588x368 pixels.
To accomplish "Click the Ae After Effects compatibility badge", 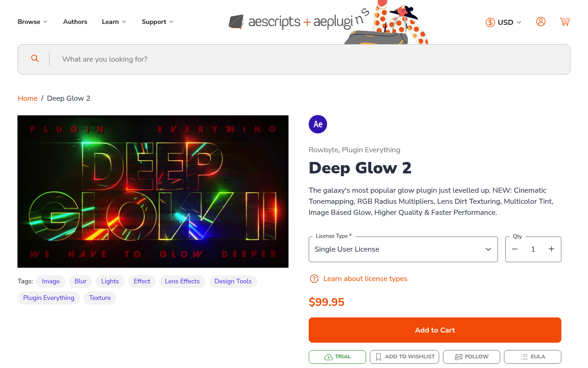I will (317, 124).
